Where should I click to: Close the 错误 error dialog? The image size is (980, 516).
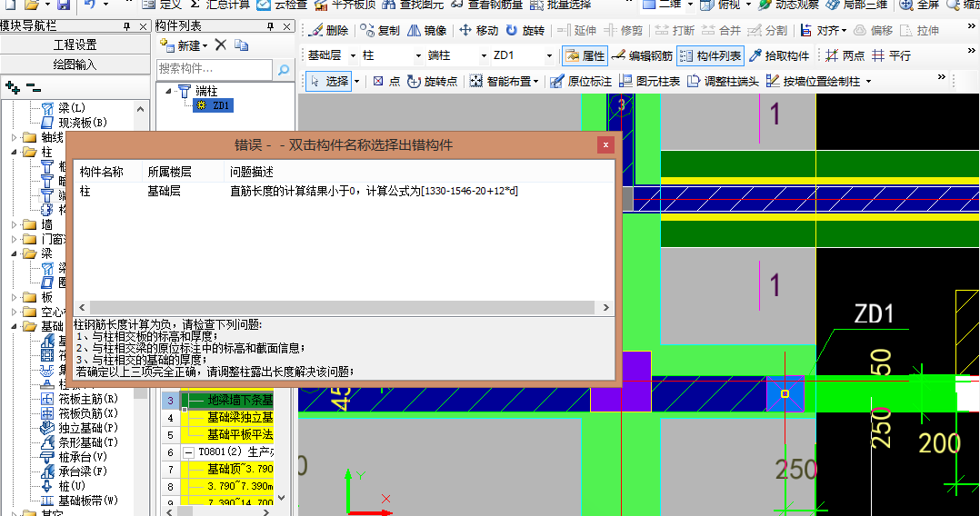(605, 145)
